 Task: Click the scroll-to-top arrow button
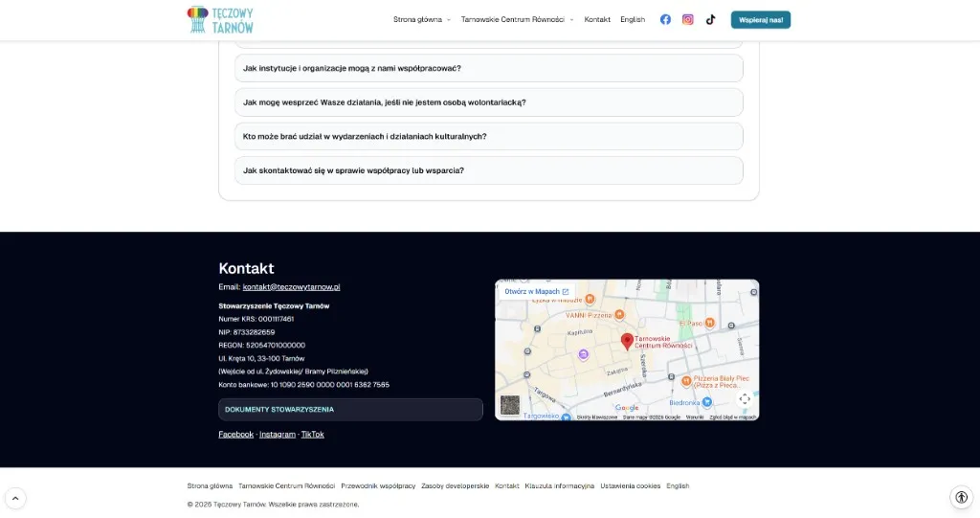pyautogui.click(x=15, y=499)
